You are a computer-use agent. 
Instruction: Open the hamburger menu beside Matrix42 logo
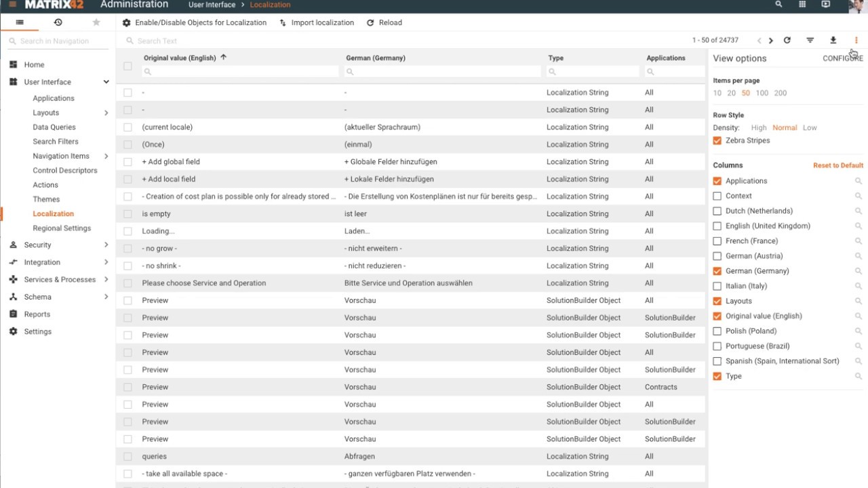click(x=12, y=5)
